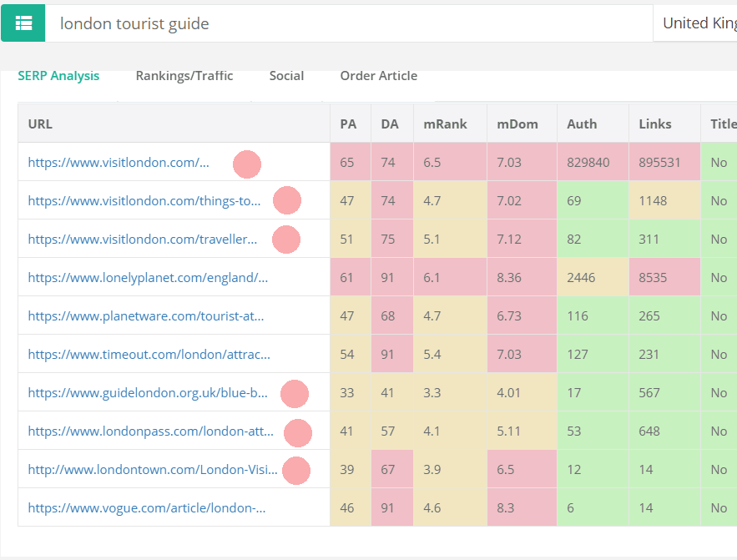Screen dimensions: 737x560
Task: Sort table by PA column header
Action: (348, 124)
